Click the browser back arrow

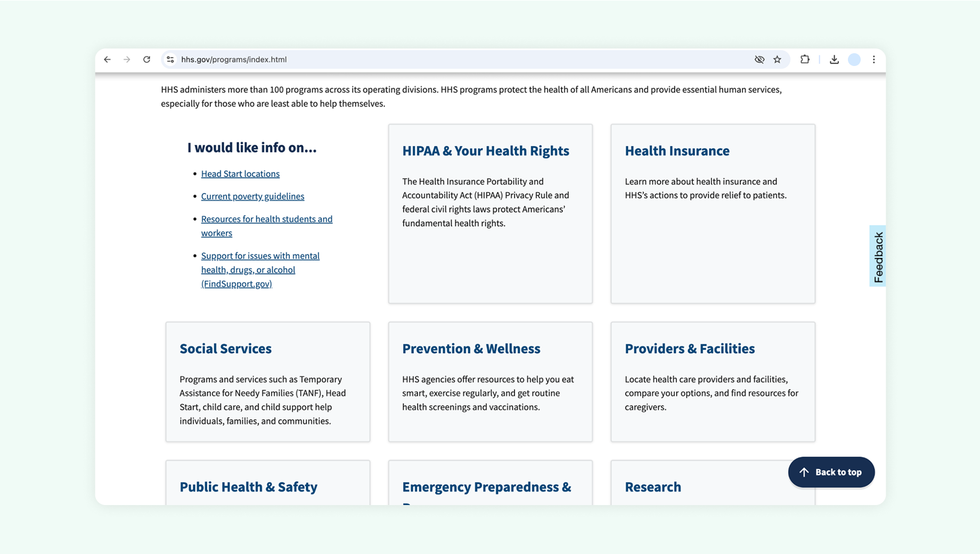[x=107, y=60]
